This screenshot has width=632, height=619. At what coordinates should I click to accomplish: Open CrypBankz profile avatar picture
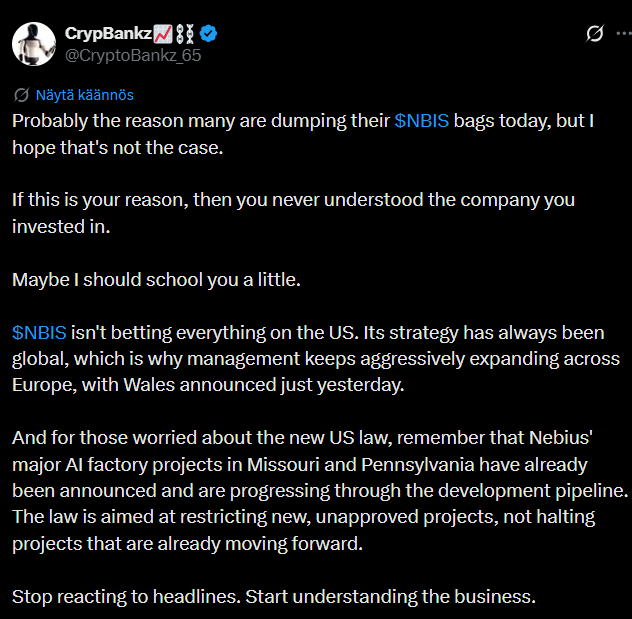tap(34, 44)
